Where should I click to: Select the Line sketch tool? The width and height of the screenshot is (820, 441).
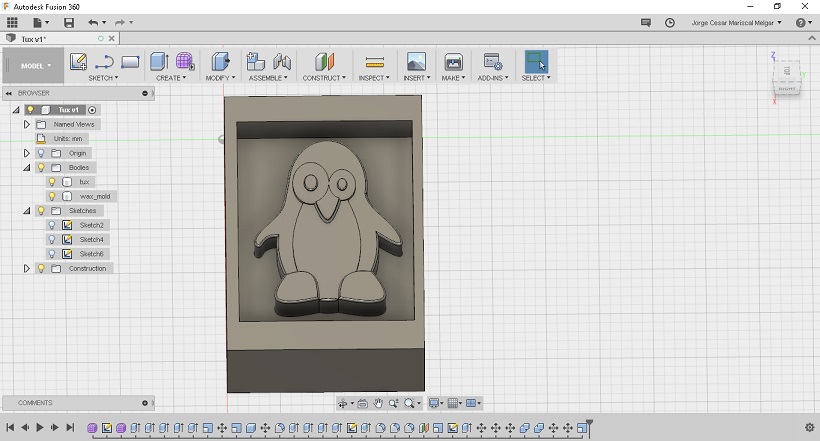104,62
